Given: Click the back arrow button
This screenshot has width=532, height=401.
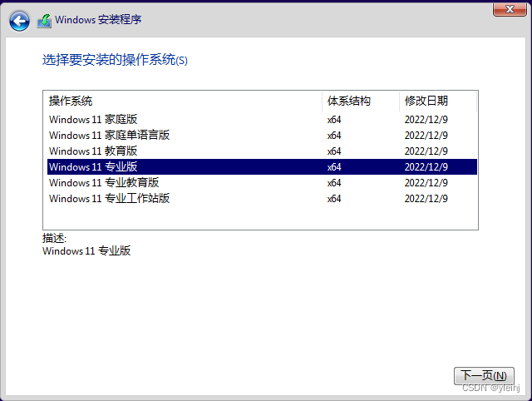Looking at the screenshot, I should [x=19, y=21].
